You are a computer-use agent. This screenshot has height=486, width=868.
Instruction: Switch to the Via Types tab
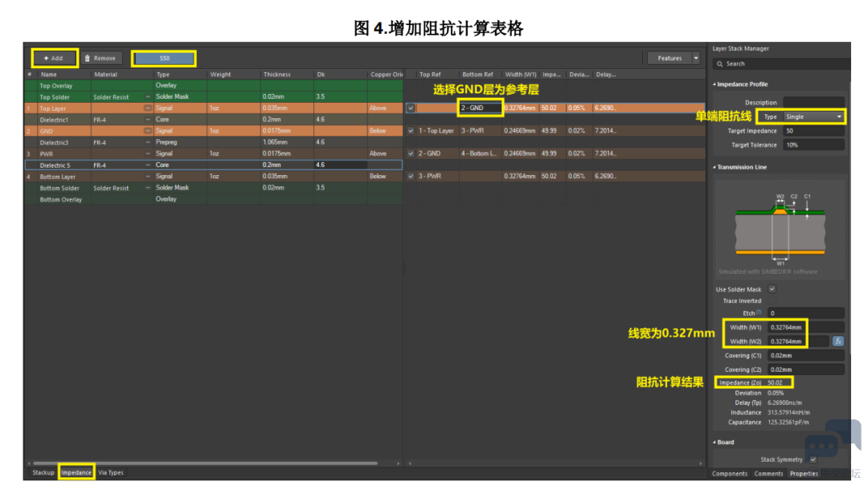tap(111, 472)
